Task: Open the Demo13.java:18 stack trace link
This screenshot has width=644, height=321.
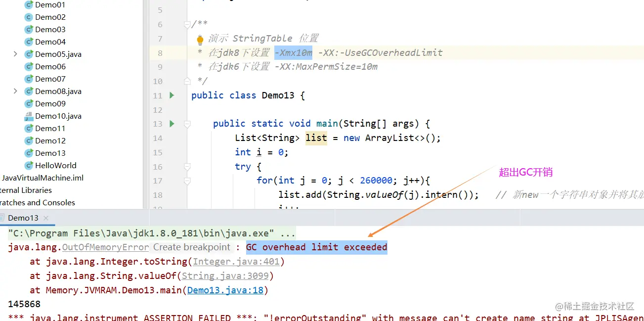Action: point(225,290)
